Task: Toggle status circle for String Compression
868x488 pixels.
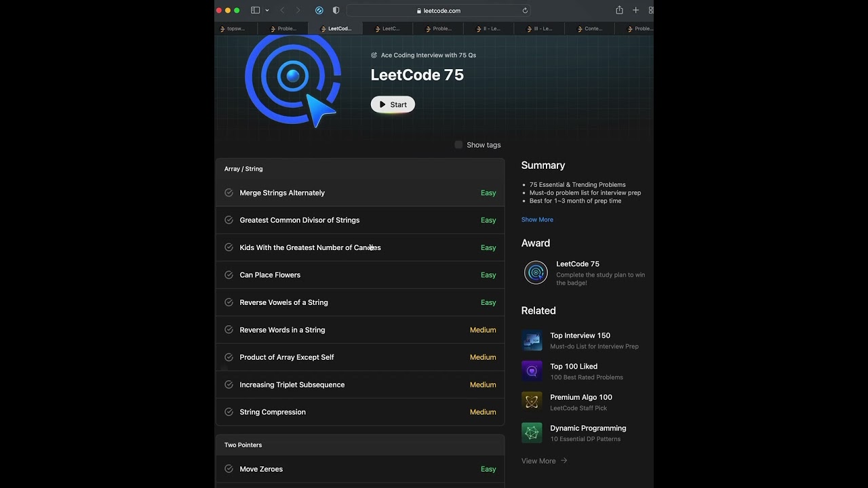Action: (229, 412)
